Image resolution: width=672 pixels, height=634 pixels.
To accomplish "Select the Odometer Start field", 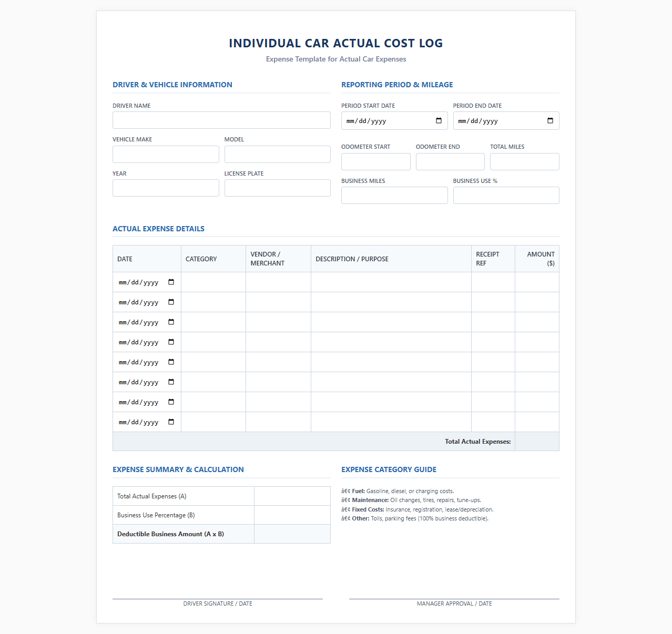I will coord(376,161).
